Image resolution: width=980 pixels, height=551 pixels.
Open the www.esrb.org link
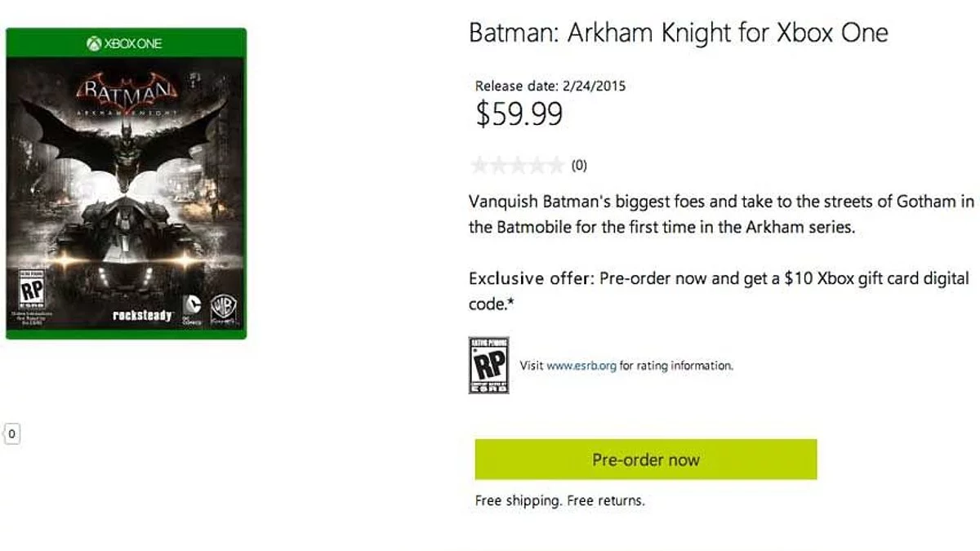tap(581, 366)
